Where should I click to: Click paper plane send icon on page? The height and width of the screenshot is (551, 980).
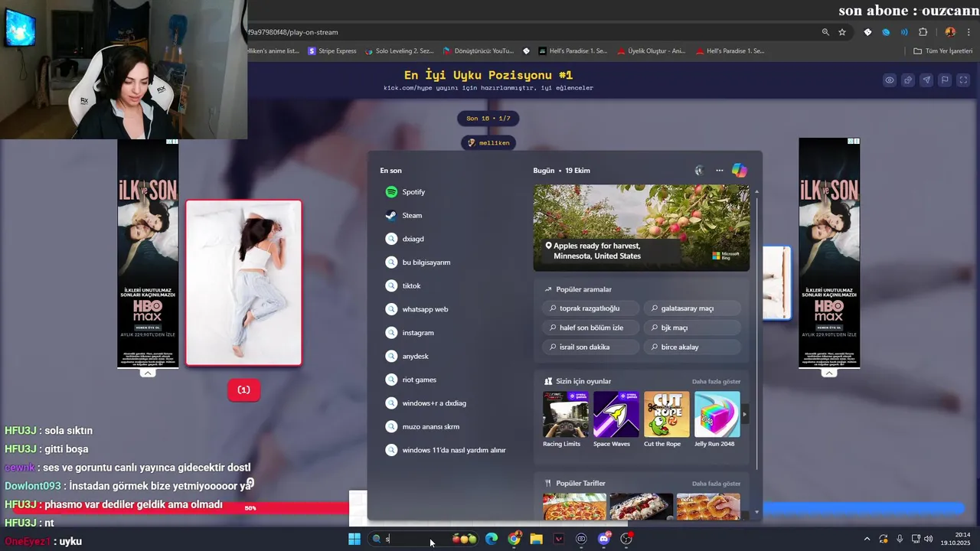pyautogui.click(x=926, y=80)
